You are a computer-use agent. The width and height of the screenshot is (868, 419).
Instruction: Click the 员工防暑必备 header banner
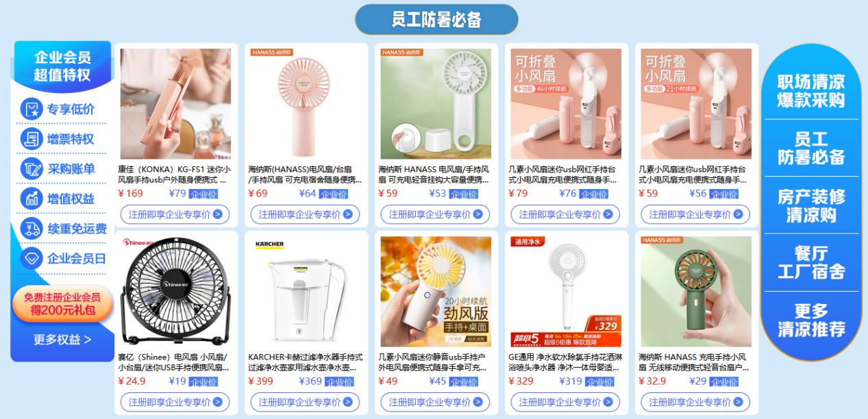point(436,19)
